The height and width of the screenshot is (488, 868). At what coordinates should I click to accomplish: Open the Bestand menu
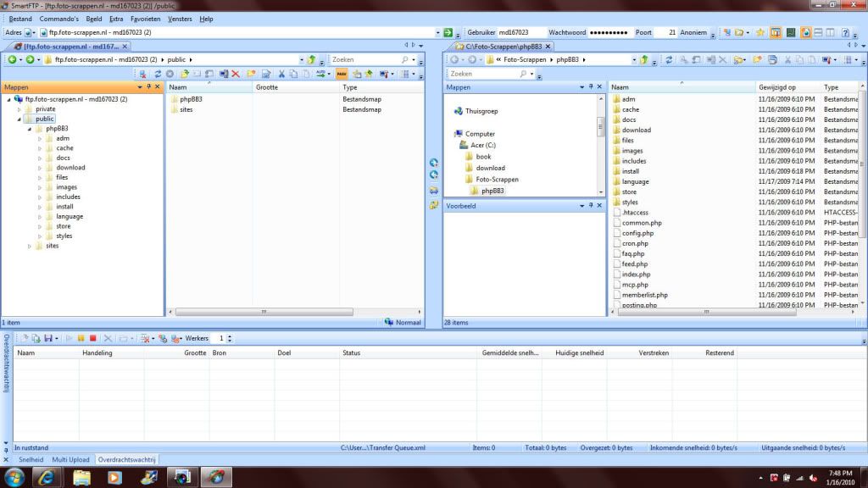[x=20, y=19]
